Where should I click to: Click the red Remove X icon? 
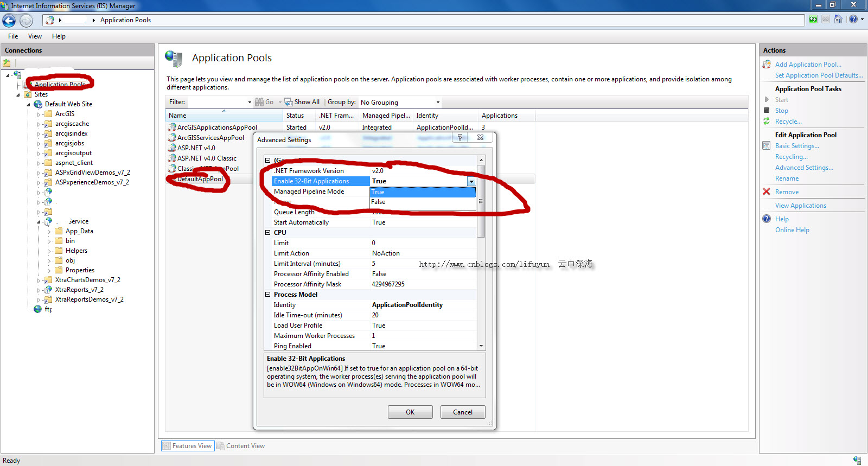767,191
